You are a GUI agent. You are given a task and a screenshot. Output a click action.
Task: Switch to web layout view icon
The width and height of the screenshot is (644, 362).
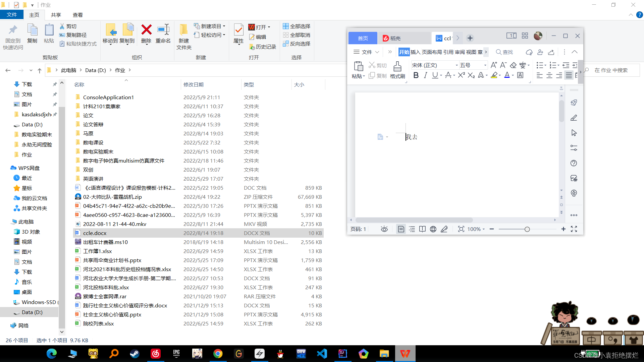tap(433, 229)
